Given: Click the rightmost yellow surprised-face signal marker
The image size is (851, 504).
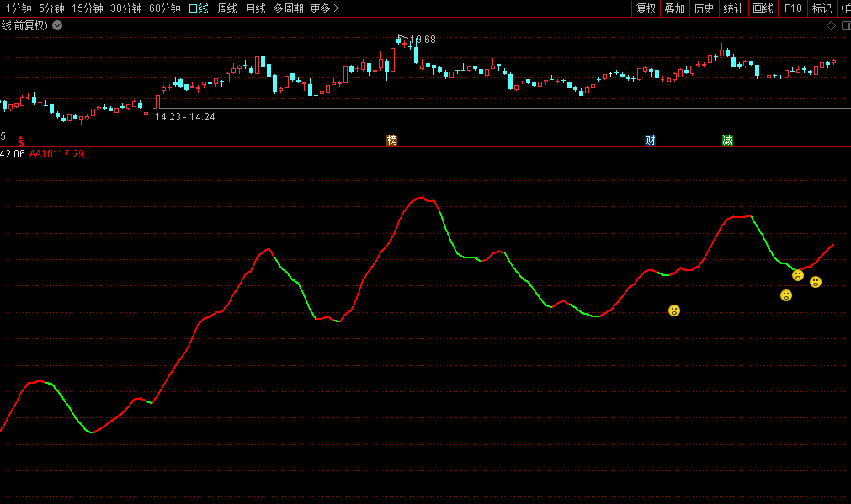Looking at the screenshot, I should click(x=816, y=282).
